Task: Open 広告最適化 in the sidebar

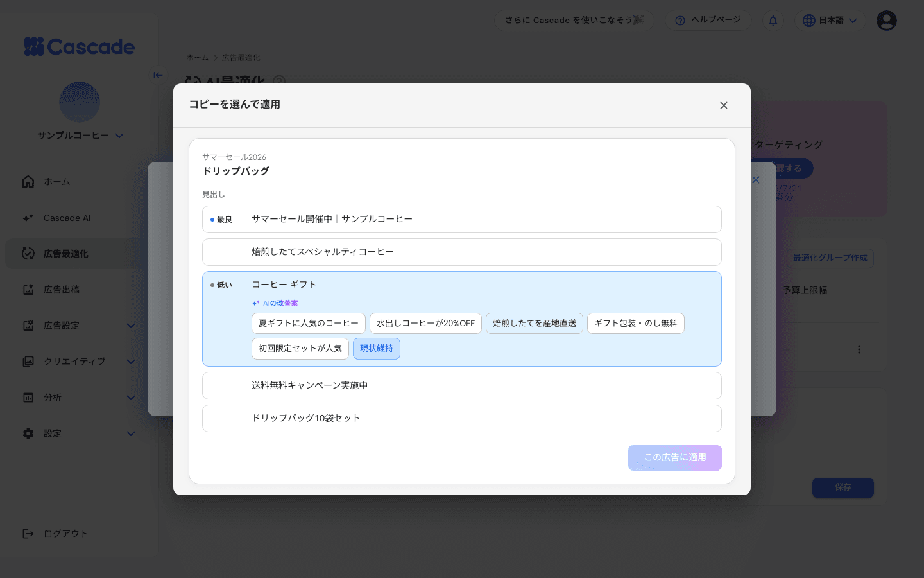Action: pyautogui.click(x=80, y=254)
